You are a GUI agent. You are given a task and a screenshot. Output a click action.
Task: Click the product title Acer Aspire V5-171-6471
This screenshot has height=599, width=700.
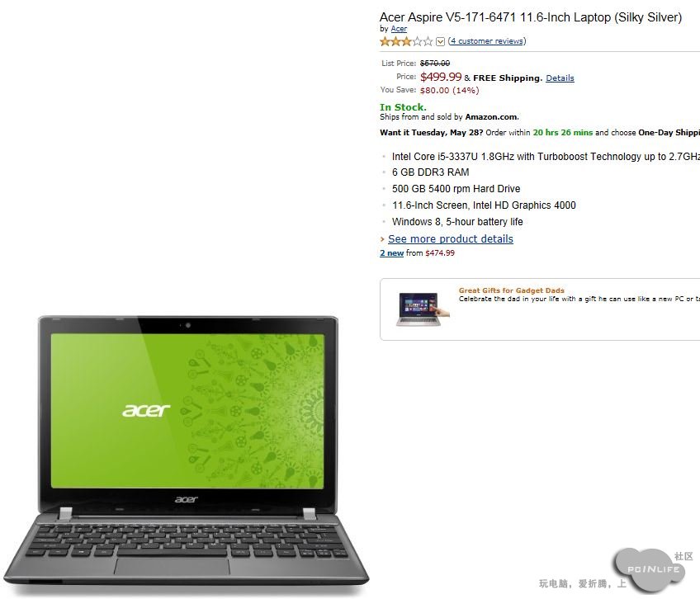[530, 17]
